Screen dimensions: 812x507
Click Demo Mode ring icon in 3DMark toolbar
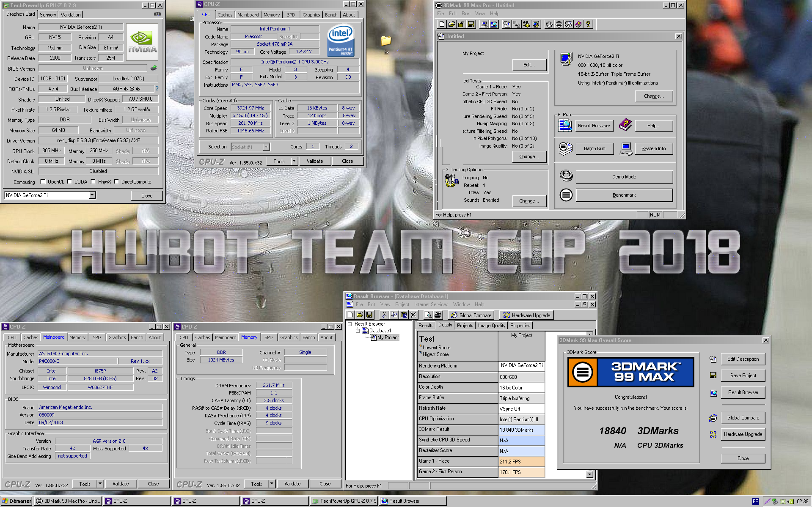tap(549, 24)
